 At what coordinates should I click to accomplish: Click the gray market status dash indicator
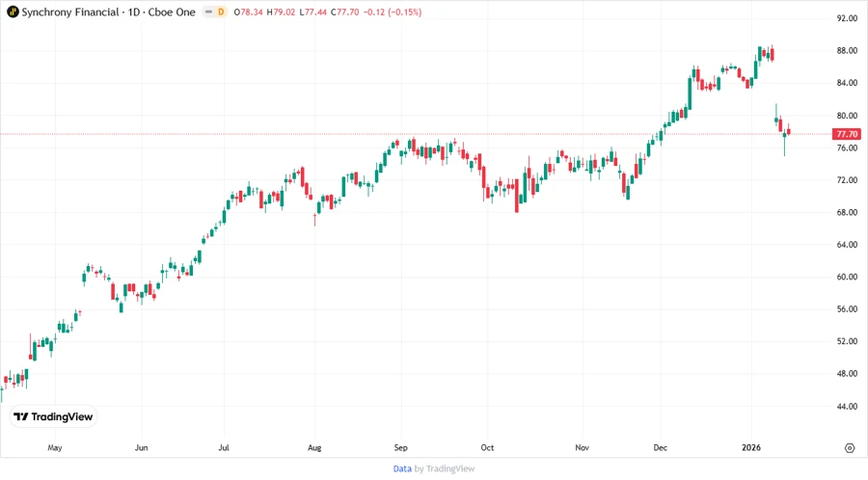tap(208, 12)
